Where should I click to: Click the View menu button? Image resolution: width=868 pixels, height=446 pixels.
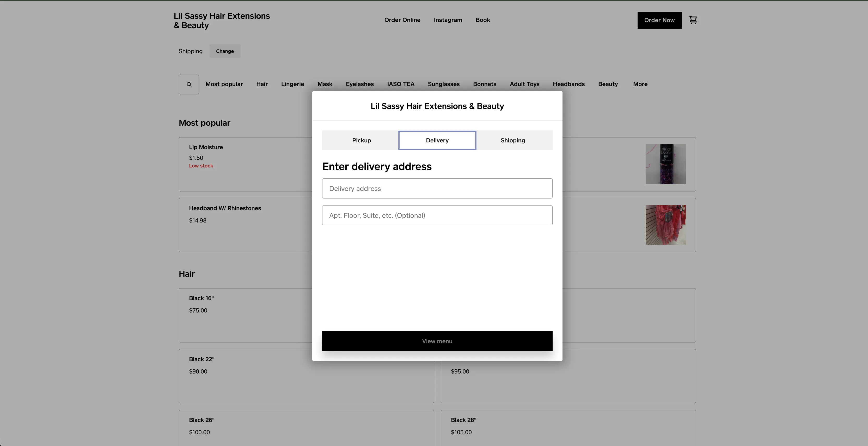pyautogui.click(x=437, y=341)
